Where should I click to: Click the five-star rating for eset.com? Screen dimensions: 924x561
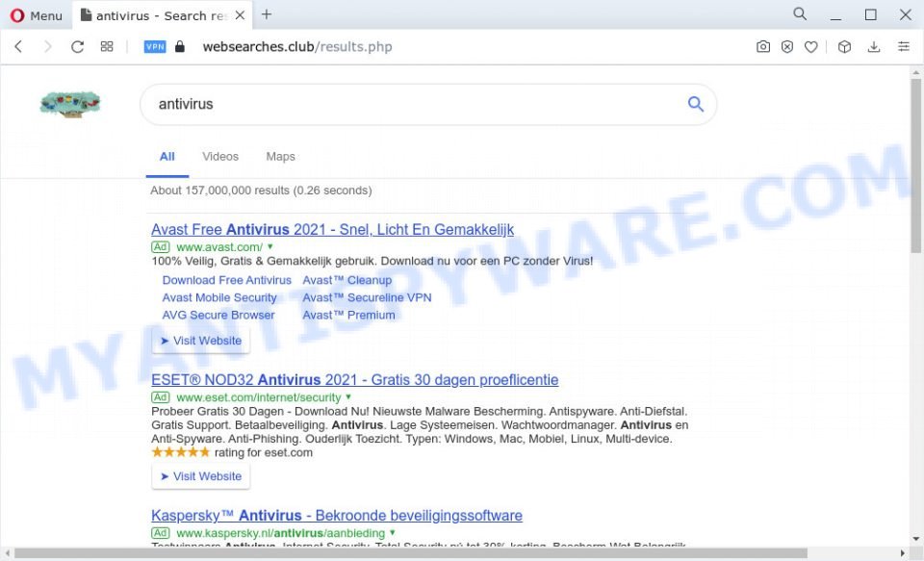(x=180, y=452)
